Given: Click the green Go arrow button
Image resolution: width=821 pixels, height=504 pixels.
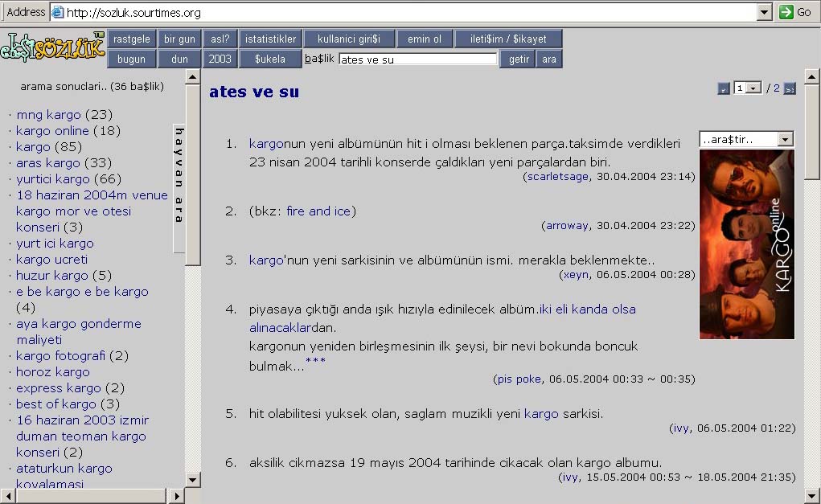Looking at the screenshot, I should (786, 12).
